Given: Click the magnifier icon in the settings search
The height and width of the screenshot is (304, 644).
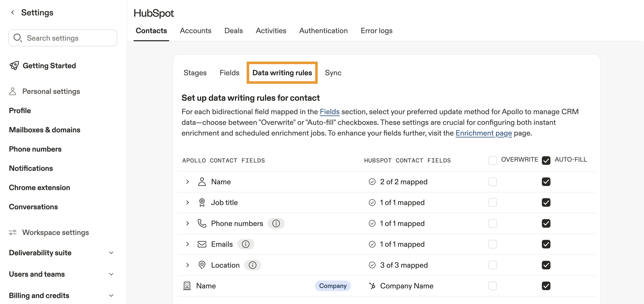Looking at the screenshot, I should 18,38.
